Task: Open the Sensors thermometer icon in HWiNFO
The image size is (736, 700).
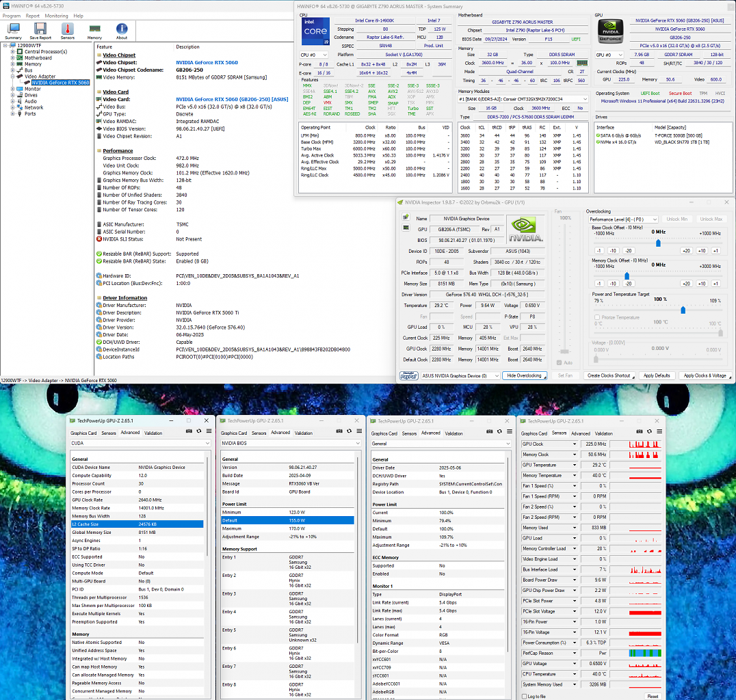Action: (x=67, y=31)
